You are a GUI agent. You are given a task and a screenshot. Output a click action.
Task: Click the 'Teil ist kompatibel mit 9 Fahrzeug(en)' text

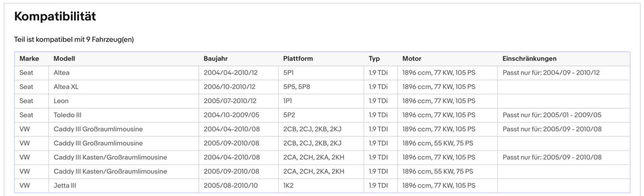pos(74,40)
